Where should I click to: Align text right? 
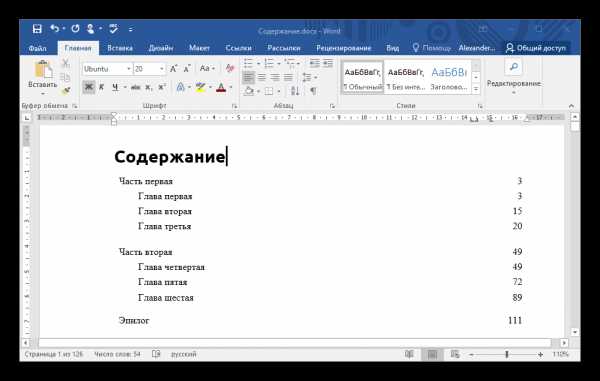275,77
